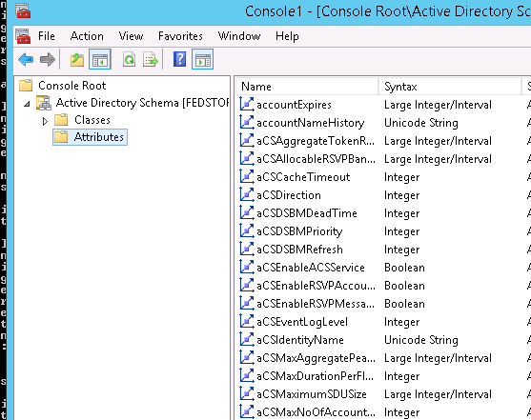This screenshot has height=420, width=531.
Task: Select the aCSEnableRSVPAccou... attribute row
Action: pyautogui.click(x=316, y=286)
